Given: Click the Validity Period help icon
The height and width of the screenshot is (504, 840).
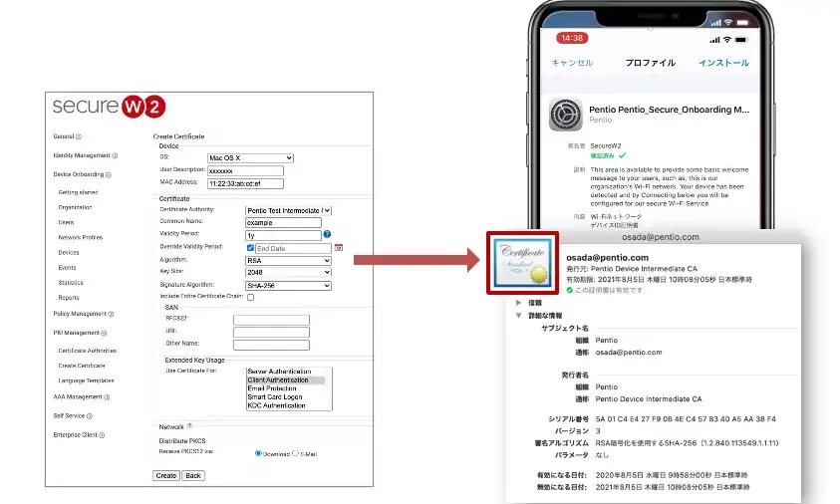Looking at the screenshot, I should point(326,235).
